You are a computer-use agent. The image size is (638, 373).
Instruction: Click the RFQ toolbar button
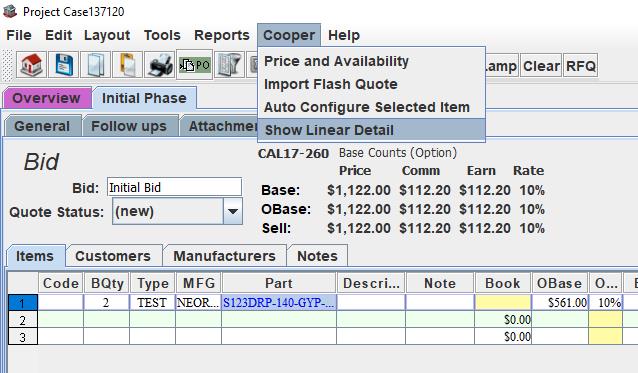(x=581, y=66)
